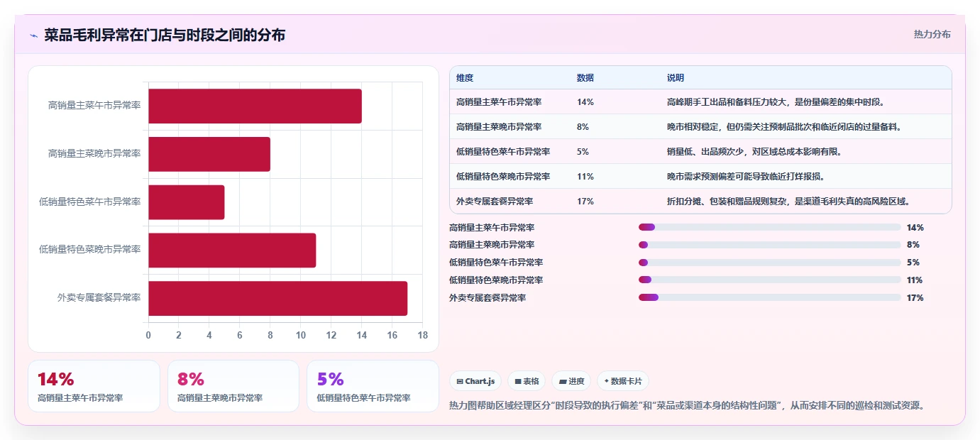Click the 维度 table column header
Viewport: 980px width, 440px height.
click(465, 77)
